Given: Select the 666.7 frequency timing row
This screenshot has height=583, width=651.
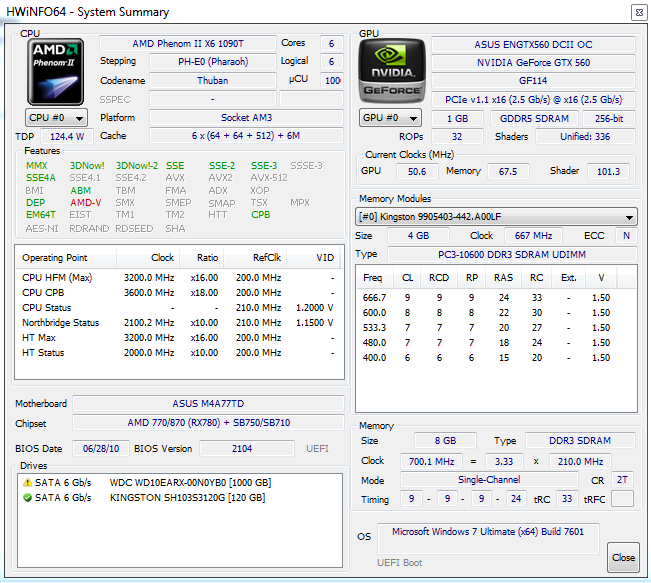Looking at the screenshot, I should (x=496, y=298).
